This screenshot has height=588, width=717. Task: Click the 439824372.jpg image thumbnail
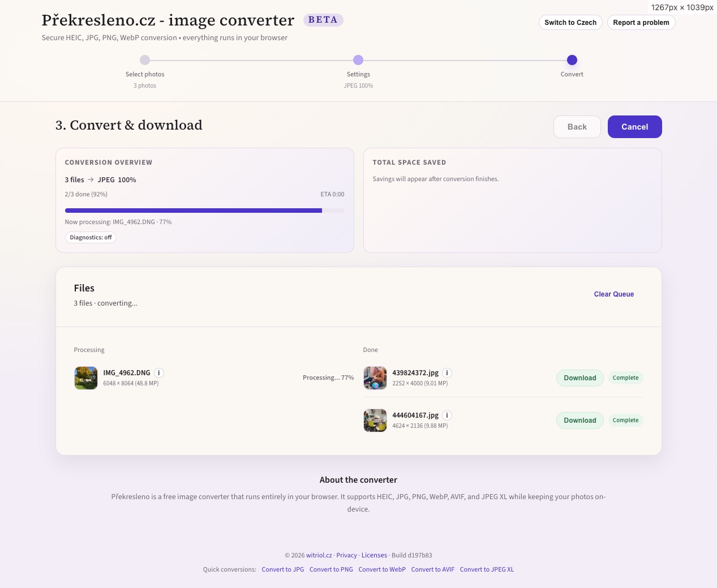coord(375,377)
